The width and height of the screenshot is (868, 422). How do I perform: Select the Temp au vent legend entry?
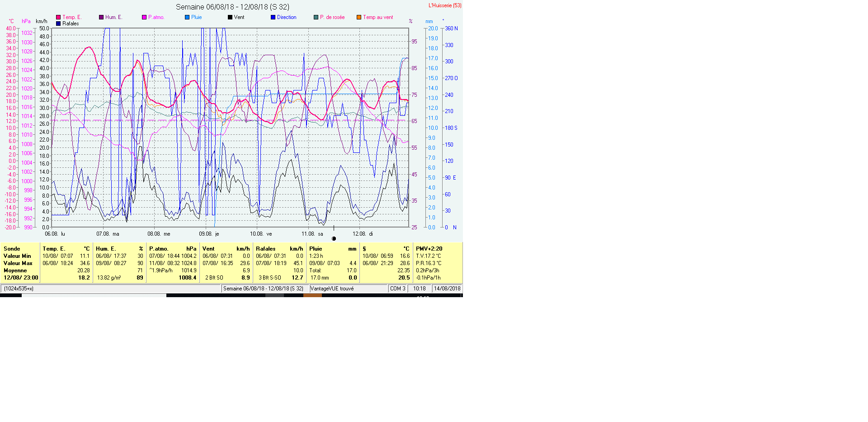click(x=375, y=17)
